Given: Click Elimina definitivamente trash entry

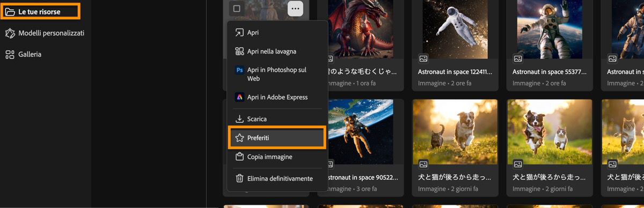Looking at the screenshot, I should [277, 179].
